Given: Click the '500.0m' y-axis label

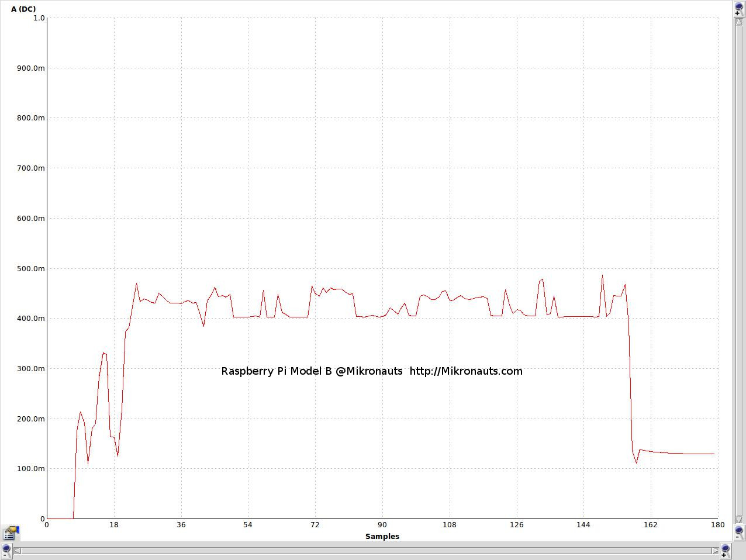Looking at the screenshot, I should tap(31, 269).
